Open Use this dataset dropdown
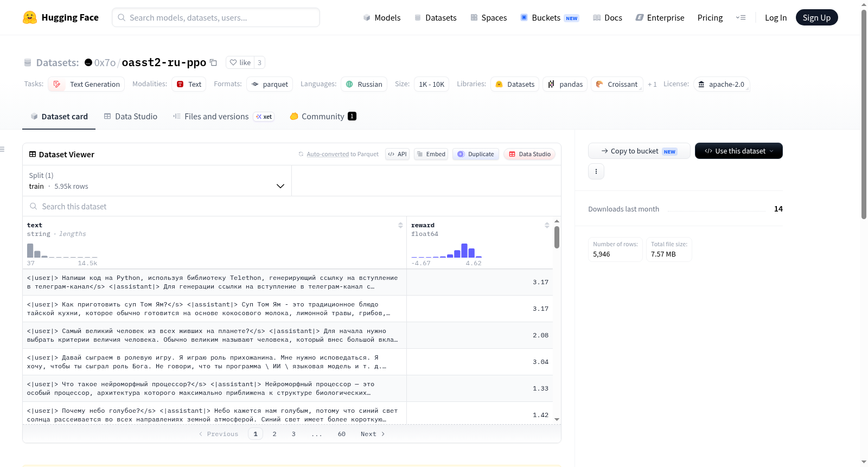The height and width of the screenshot is (467, 868). pos(739,151)
